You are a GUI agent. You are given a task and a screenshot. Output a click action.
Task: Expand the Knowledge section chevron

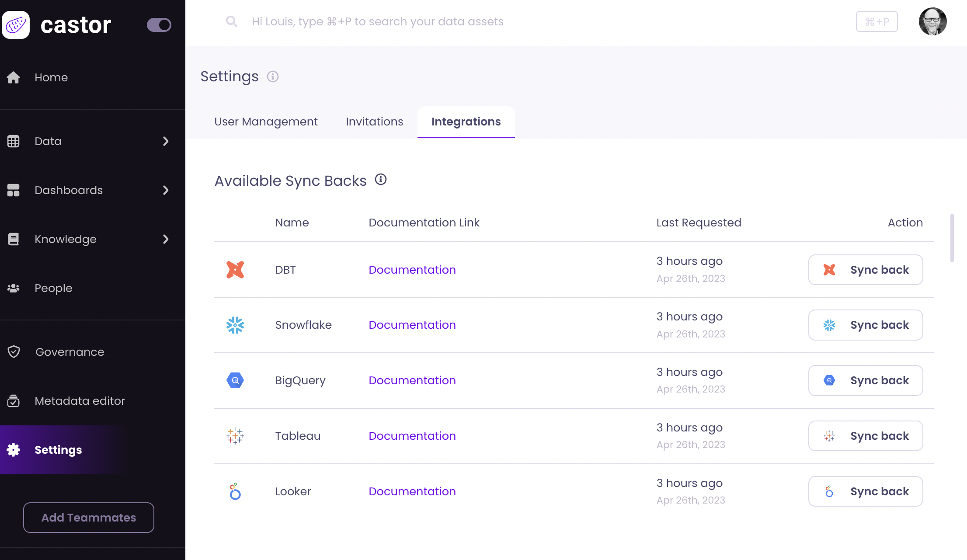(166, 239)
